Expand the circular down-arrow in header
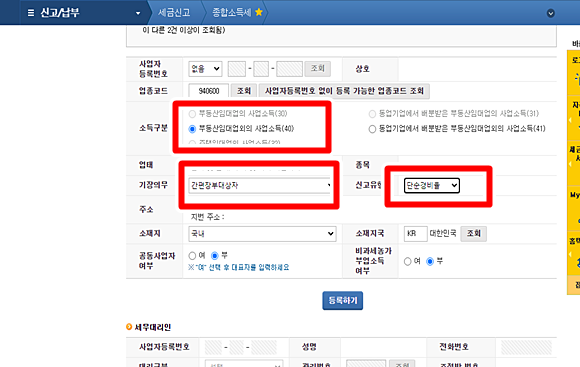The width and height of the screenshot is (580, 367). [550, 13]
